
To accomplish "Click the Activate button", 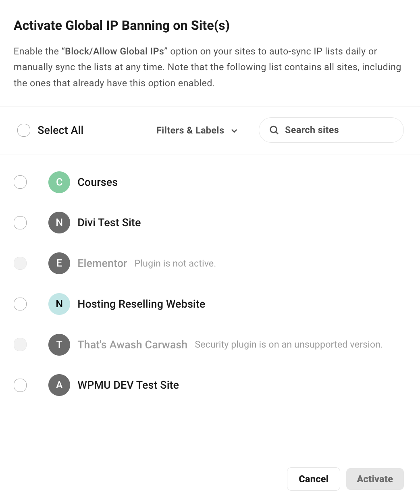I will (374, 479).
